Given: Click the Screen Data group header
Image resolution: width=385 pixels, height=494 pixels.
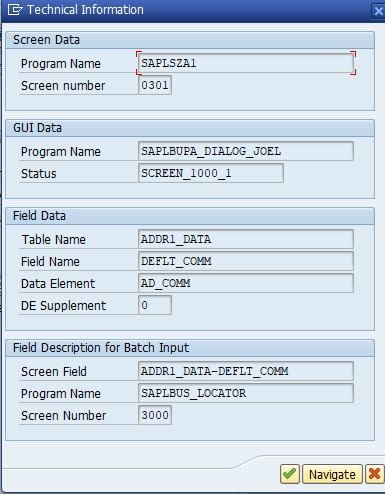Looking at the screenshot, I should (190, 40).
